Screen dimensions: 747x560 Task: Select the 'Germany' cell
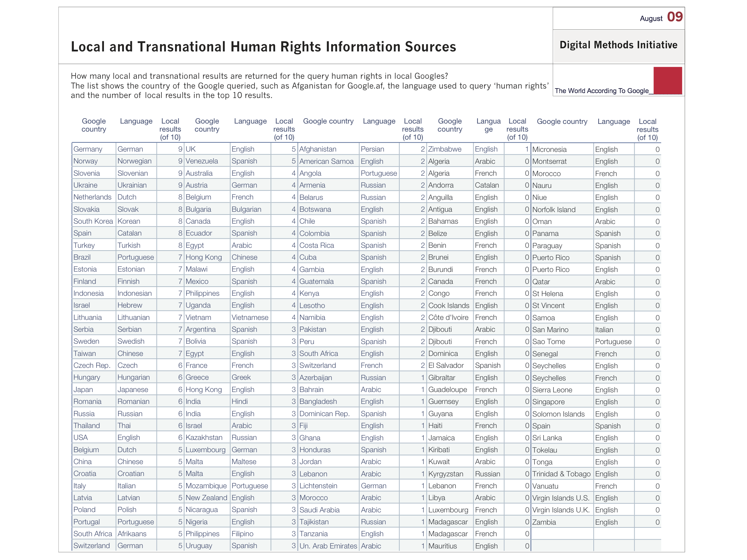(x=94, y=149)
